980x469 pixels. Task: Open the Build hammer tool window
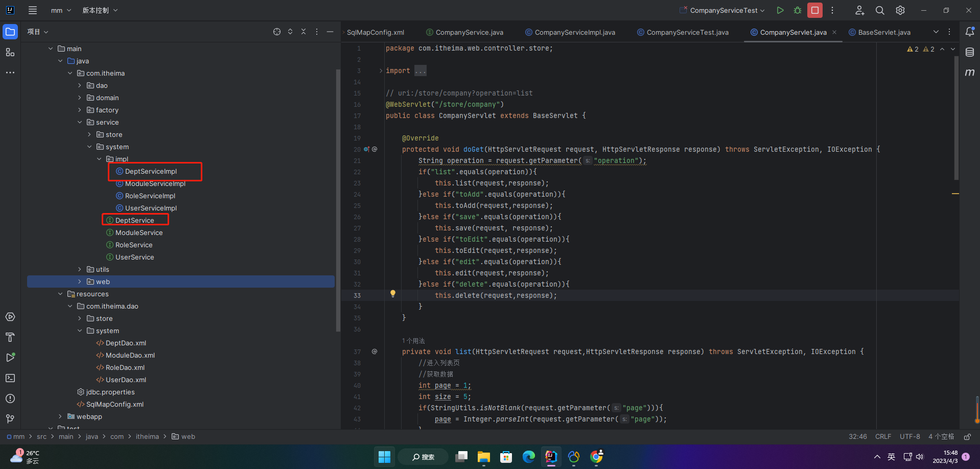[x=10, y=337]
